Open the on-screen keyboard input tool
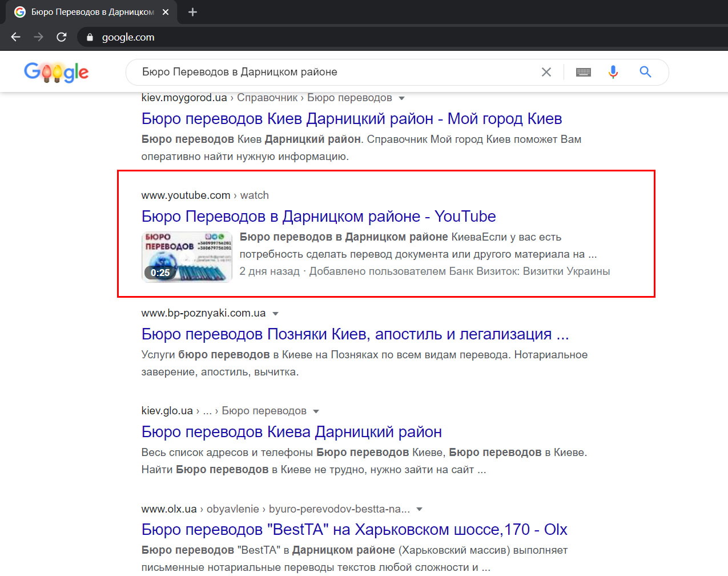This screenshot has height=576, width=728. pyautogui.click(x=583, y=72)
